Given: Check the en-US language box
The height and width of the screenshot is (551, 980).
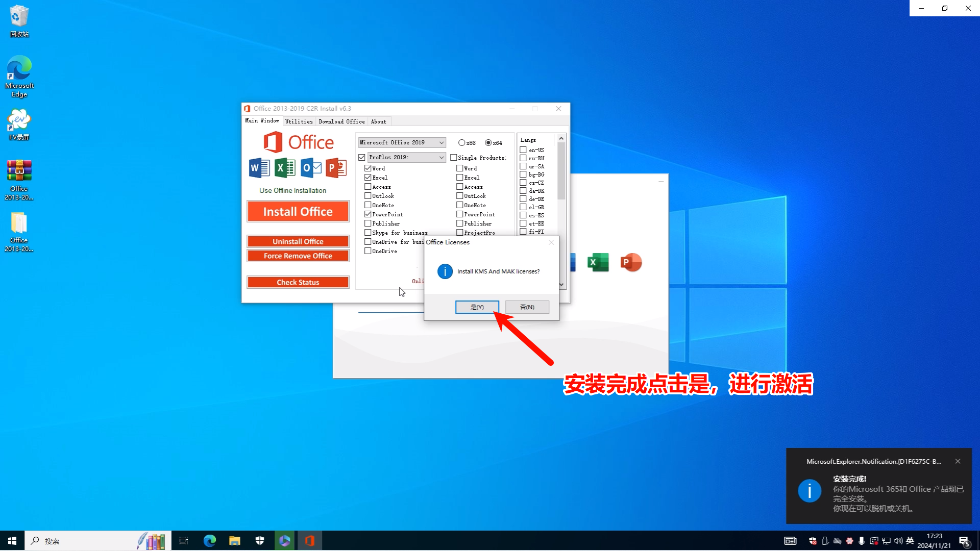Looking at the screenshot, I should point(523,150).
